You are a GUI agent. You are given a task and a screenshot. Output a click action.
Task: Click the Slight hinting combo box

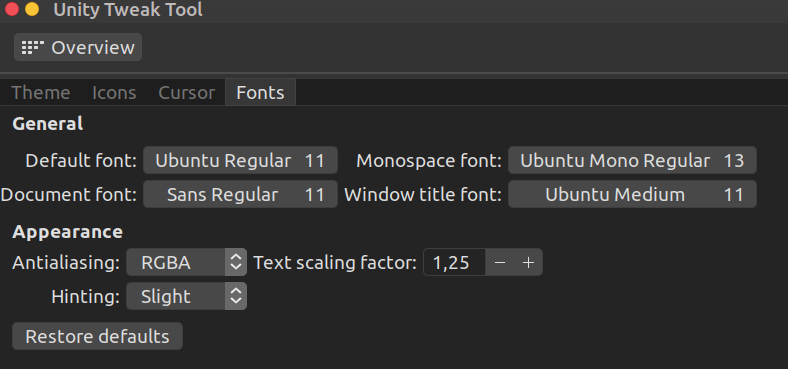coord(186,296)
